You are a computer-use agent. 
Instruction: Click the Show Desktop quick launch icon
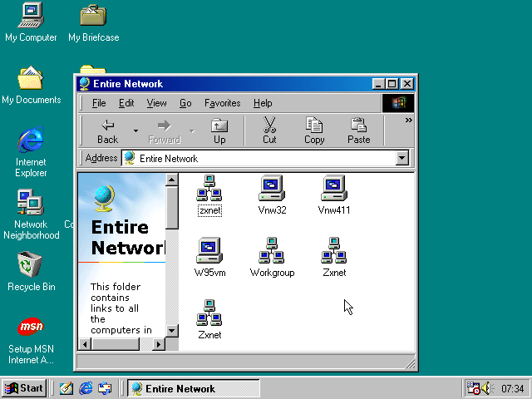tap(66, 388)
